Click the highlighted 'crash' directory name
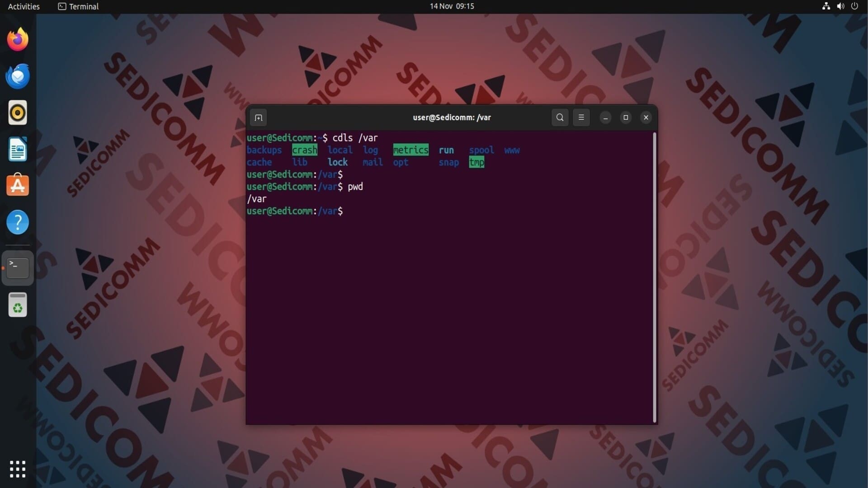 coord(305,150)
